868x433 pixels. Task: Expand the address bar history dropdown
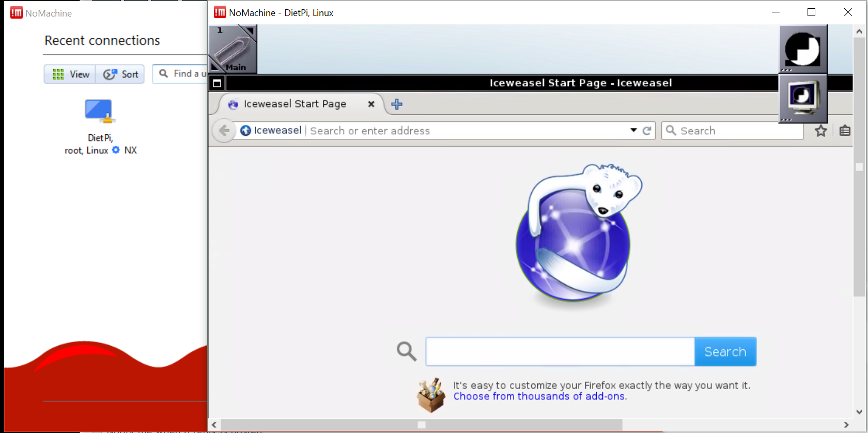[633, 130]
